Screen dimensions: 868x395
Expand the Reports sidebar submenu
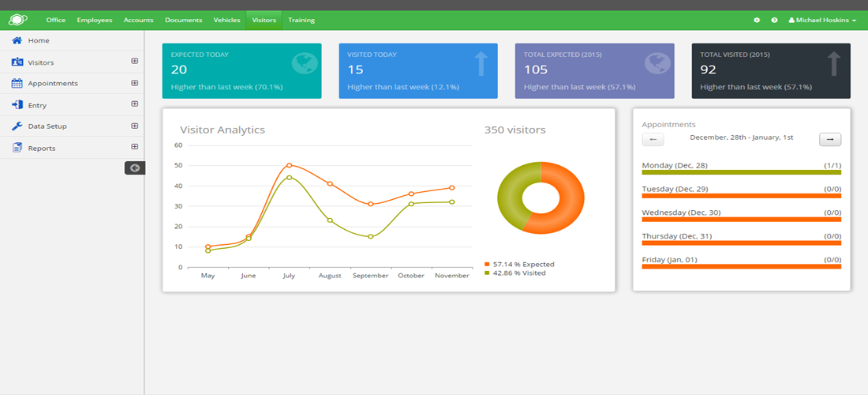[134, 147]
